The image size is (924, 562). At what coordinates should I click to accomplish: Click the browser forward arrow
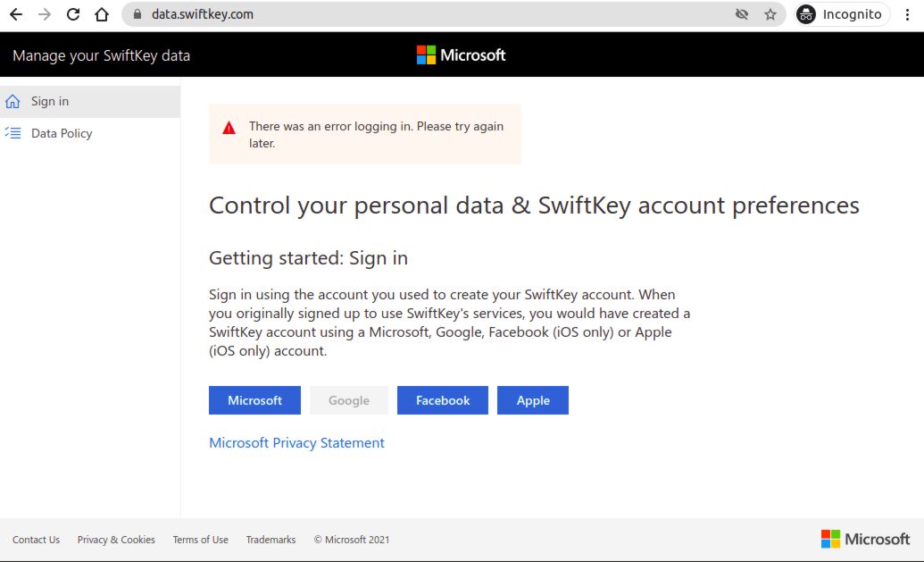click(45, 14)
